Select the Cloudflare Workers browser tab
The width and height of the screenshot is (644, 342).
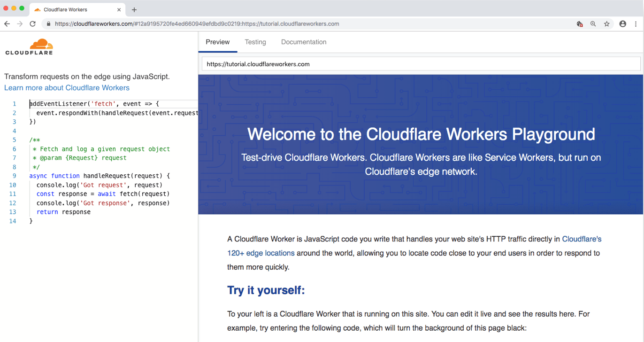(77, 9)
